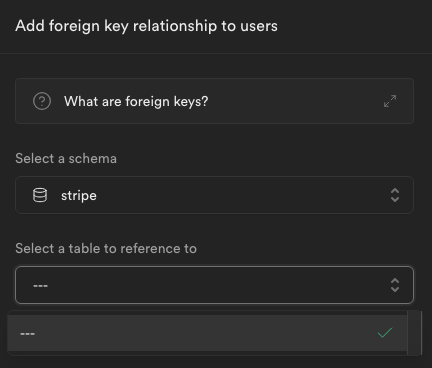
Task: Click the question mark help icon
Action: (x=42, y=101)
